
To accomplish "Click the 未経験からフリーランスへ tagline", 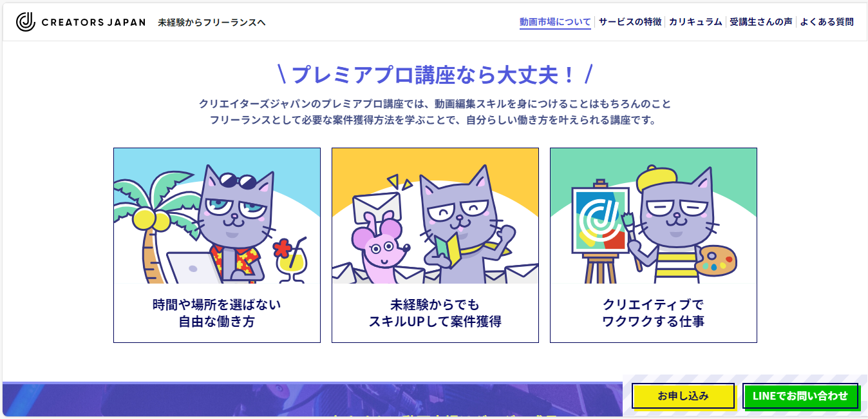I will pos(212,23).
